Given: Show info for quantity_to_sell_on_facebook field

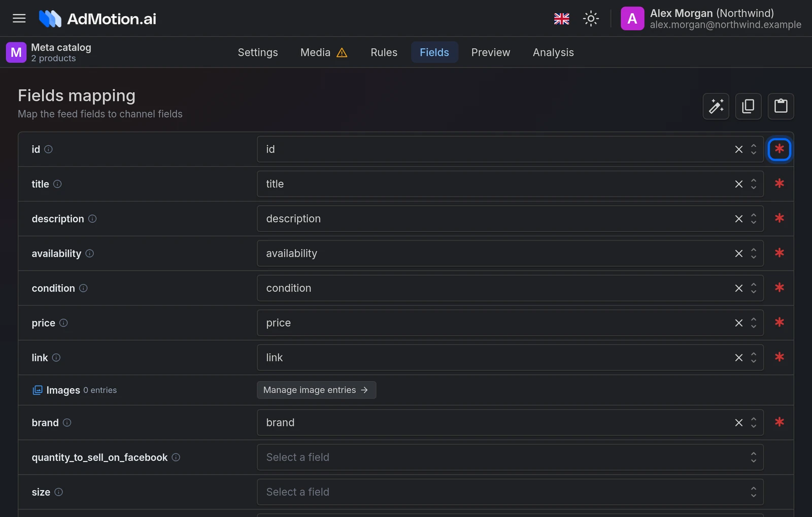Looking at the screenshot, I should 176,457.
